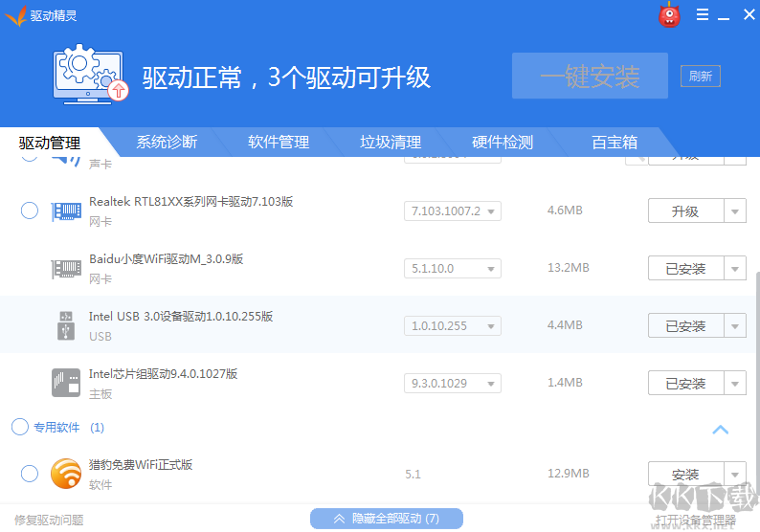Image resolution: width=760 pixels, height=532 pixels.
Task: Click the 修复驱动问题 link
Action: pyautogui.click(x=49, y=521)
